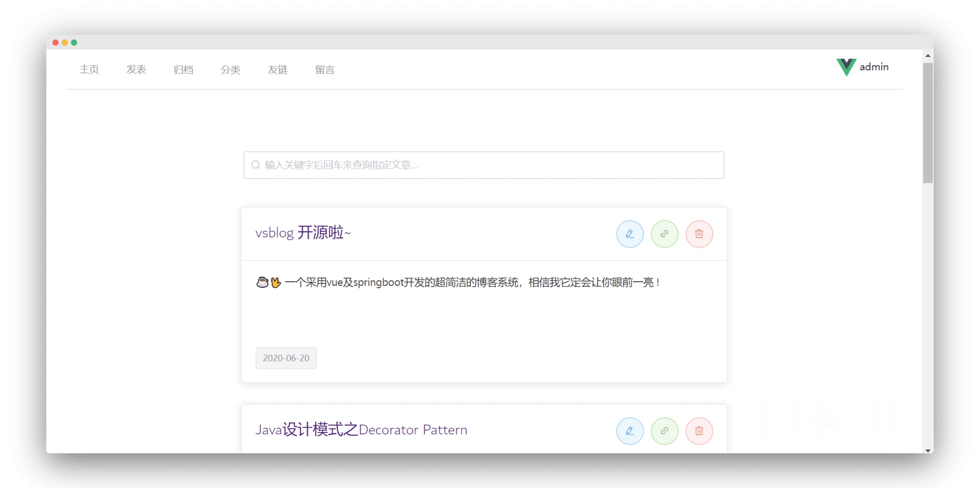Go to the 发表 publish page
Screen dimensions: 980x488
pos(136,70)
